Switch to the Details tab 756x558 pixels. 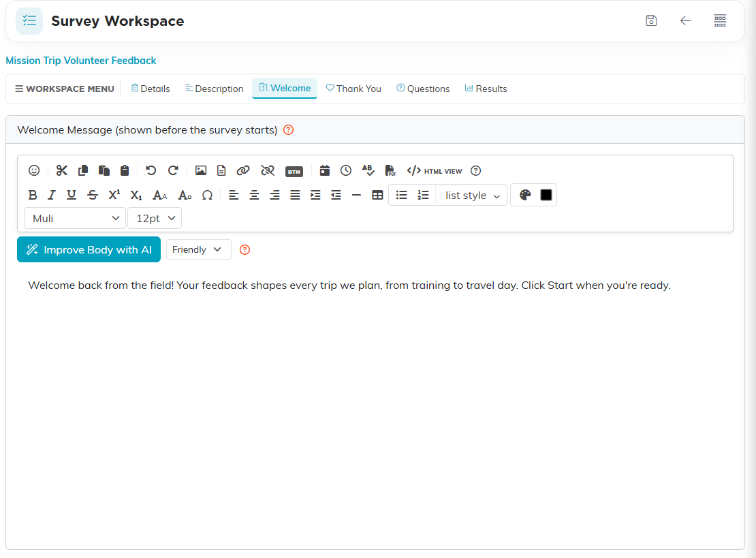tap(151, 89)
